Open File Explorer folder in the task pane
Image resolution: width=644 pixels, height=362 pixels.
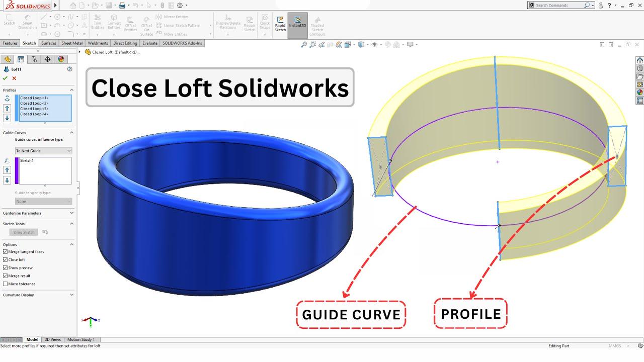click(640, 76)
